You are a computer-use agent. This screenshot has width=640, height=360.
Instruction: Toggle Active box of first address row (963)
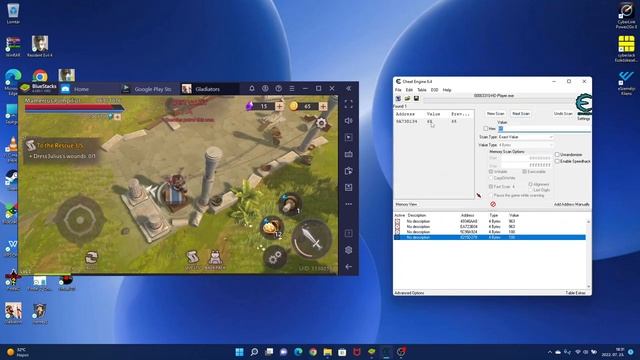click(398, 221)
